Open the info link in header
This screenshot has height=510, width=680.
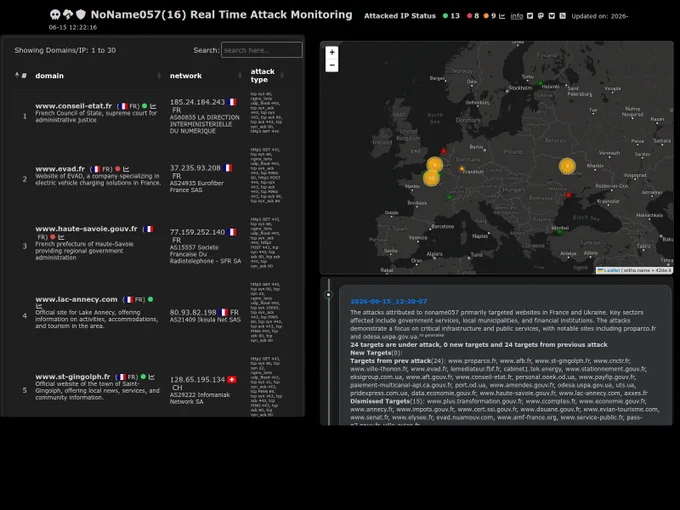coord(517,16)
